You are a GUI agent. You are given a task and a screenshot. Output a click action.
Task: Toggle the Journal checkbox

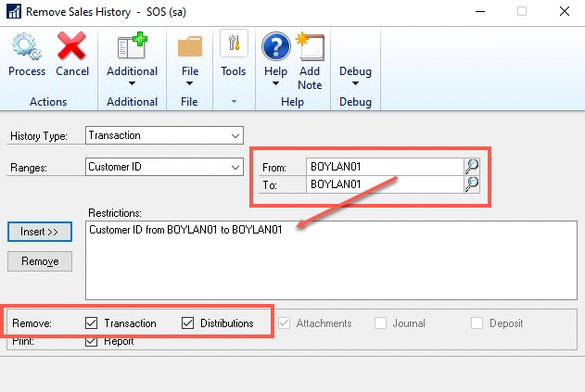point(380,323)
